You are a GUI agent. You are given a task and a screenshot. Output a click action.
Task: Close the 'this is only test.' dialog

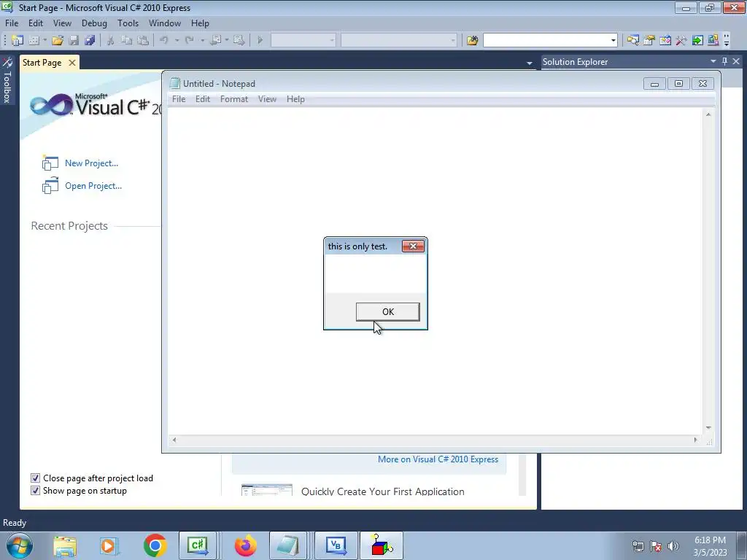point(413,246)
